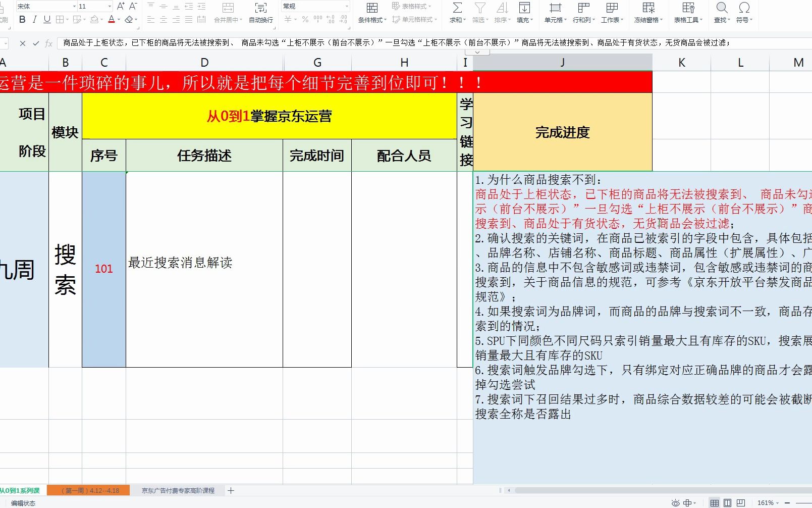Click the Symbol (符号) omega icon
812x508 pixels.
[744, 8]
